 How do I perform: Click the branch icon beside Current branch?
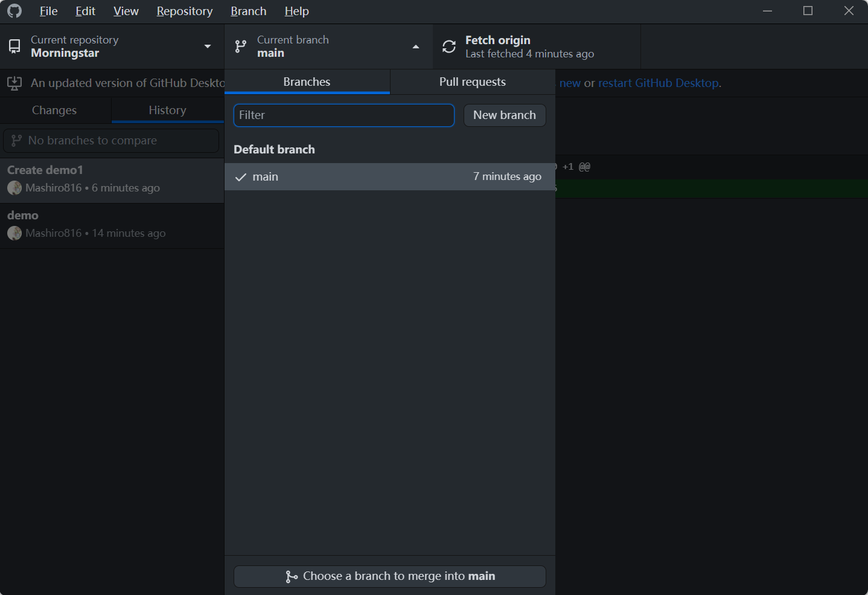click(241, 47)
